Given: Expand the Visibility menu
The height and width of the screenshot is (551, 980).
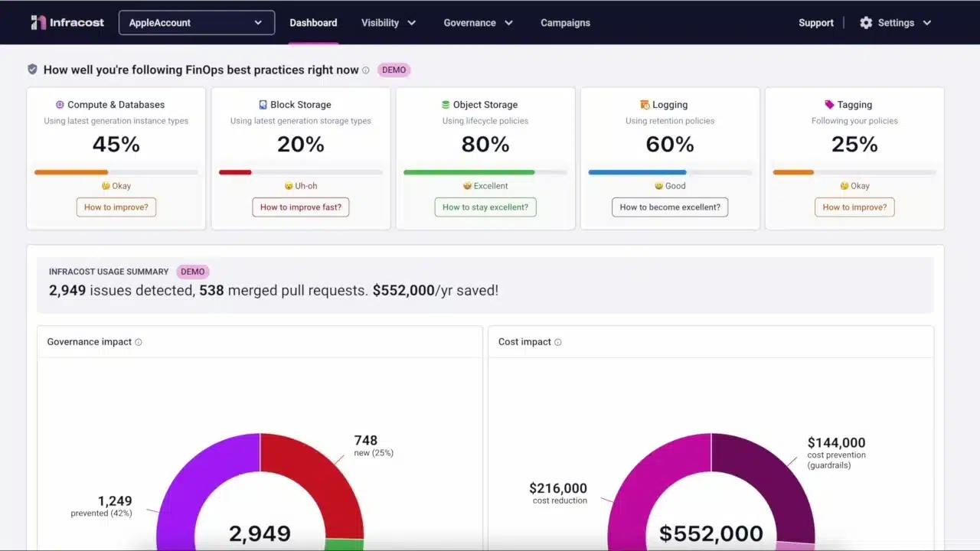Looking at the screenshot, I should tap(388, 23).
